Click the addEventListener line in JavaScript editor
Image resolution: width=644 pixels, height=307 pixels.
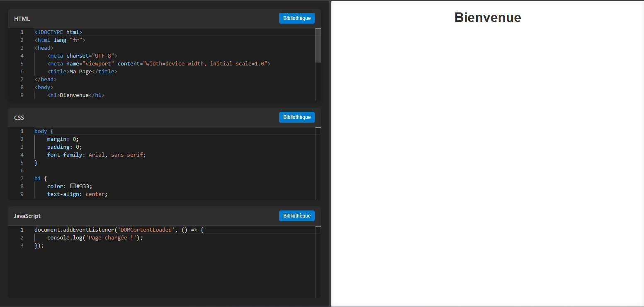(x=119, y=230)
